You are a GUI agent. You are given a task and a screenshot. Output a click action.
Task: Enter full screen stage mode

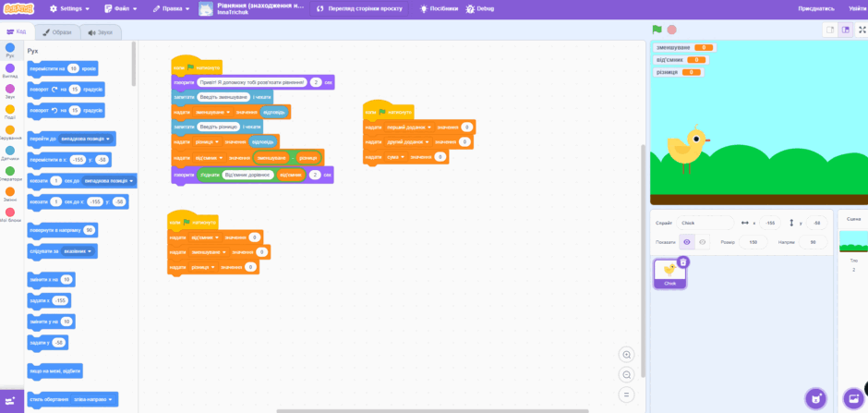pos(862,30)
